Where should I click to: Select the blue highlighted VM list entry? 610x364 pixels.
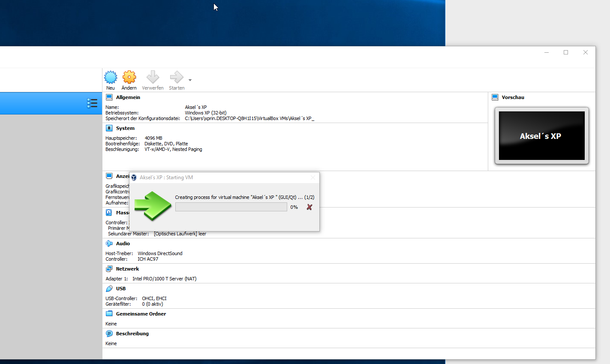click(51, 103)
